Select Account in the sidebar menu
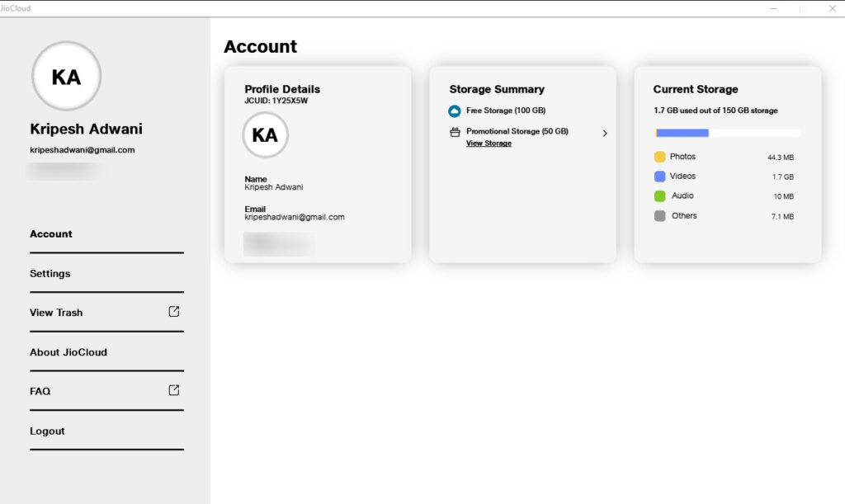This screenshot has width=845, height=504. pyautogui.click(x=50, y=233)
